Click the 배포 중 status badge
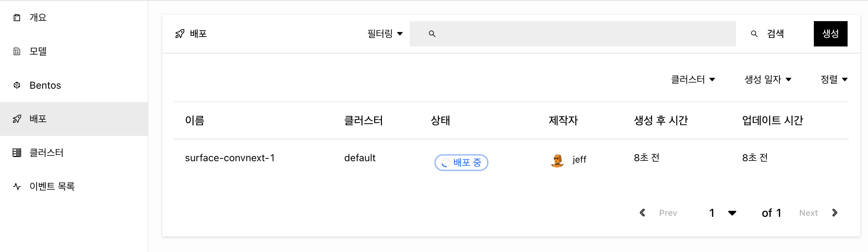 tap(461, 163)
